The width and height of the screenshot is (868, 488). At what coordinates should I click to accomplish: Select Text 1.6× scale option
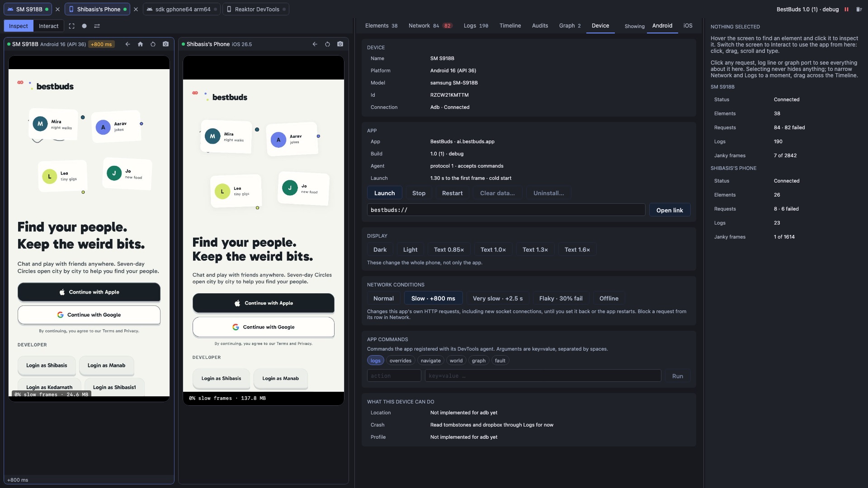tap(577, 249)
